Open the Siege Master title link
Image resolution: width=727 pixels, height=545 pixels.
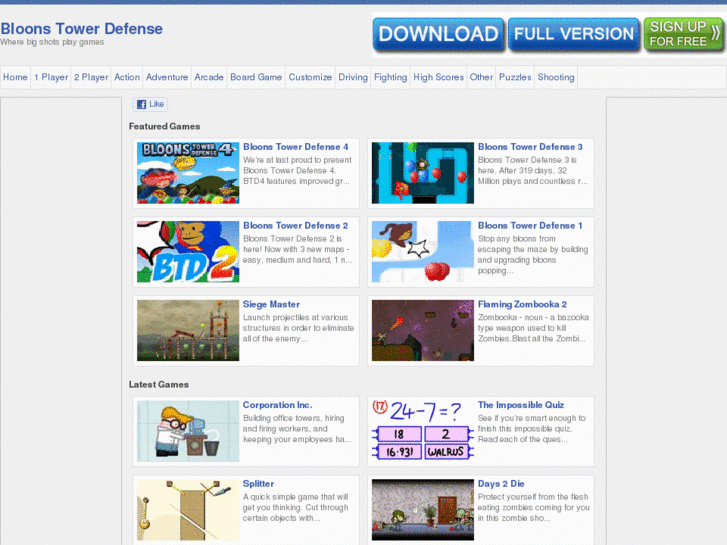(x=271, y=304)
